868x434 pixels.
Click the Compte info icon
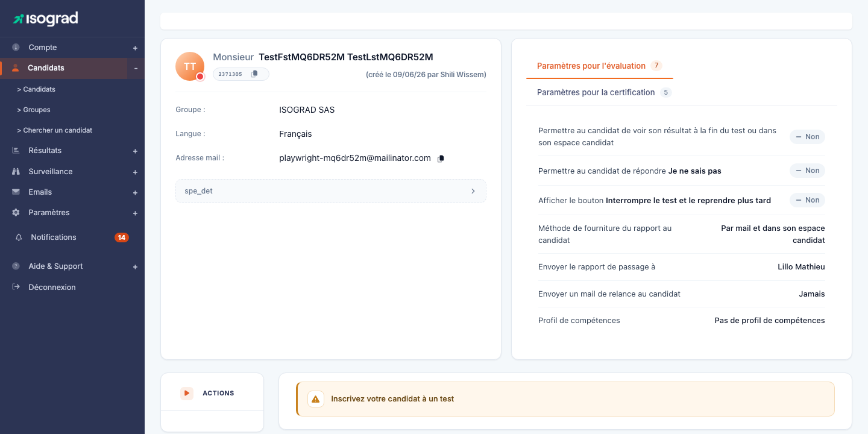[16, 47]
